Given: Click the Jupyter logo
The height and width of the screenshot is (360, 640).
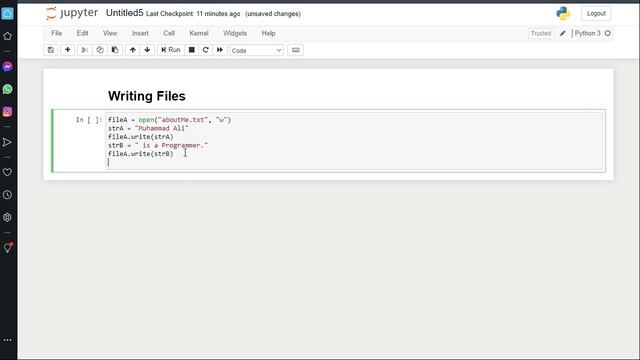Looking at the screenshot, I should click(72, 13).
